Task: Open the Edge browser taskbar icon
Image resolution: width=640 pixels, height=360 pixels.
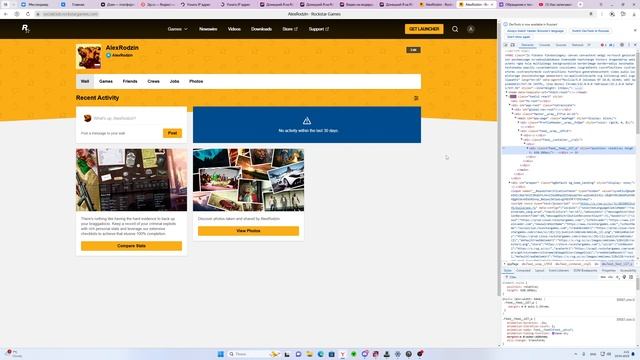Action: coord(321,354)
